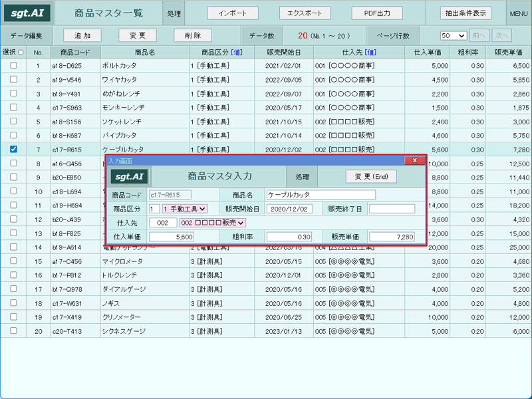Open the MENU in top right
This screenshot has width=532, height=399.
[519, 13]
